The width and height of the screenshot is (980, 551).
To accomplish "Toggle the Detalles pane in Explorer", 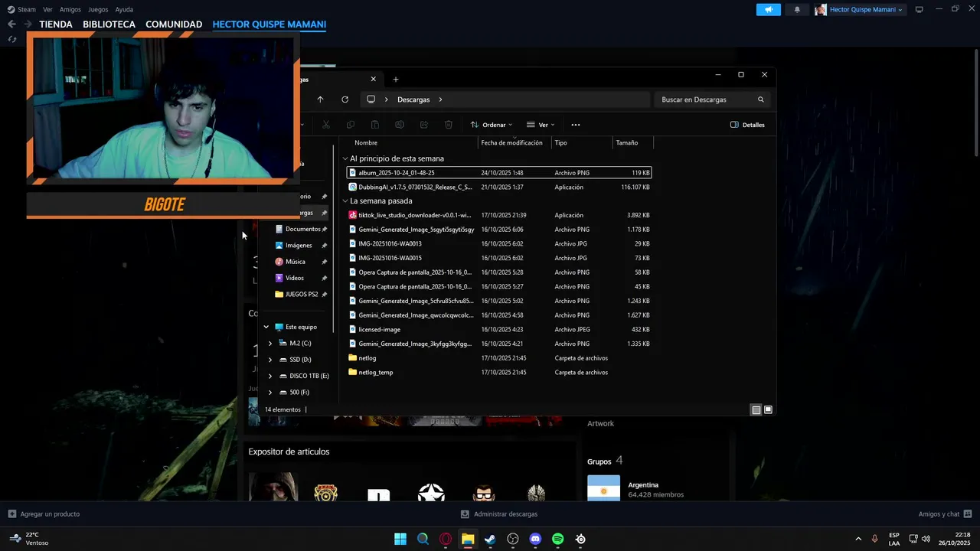I will [x=747, y=125].
